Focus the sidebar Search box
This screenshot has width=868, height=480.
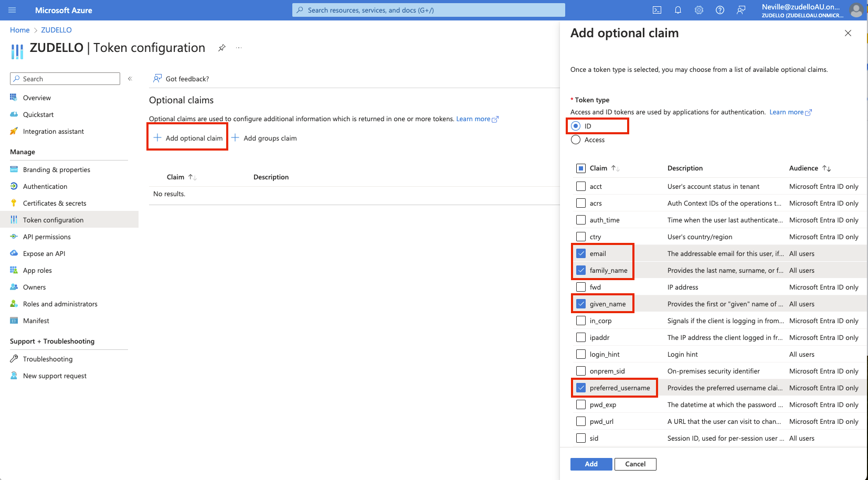coord(65,79)
